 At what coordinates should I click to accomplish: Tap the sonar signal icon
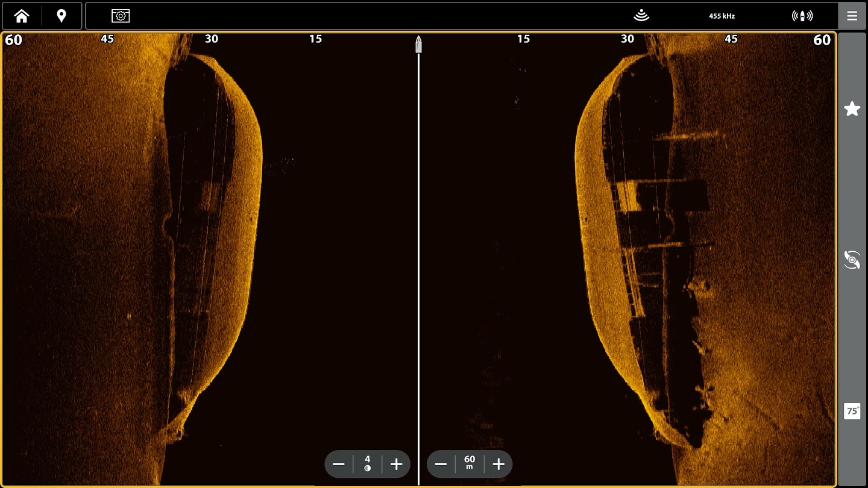641,16
